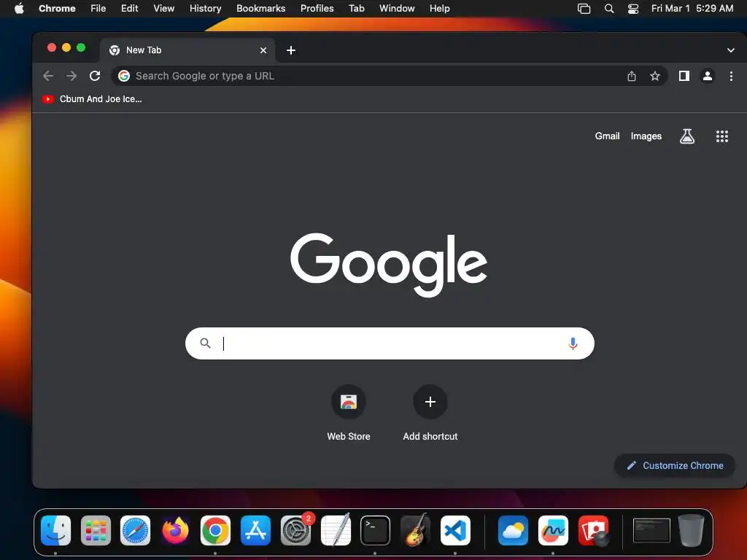Open the minimized window thumbnail in Dock
747x560 pixels.
pyautogui.click(x=651, y=530)
